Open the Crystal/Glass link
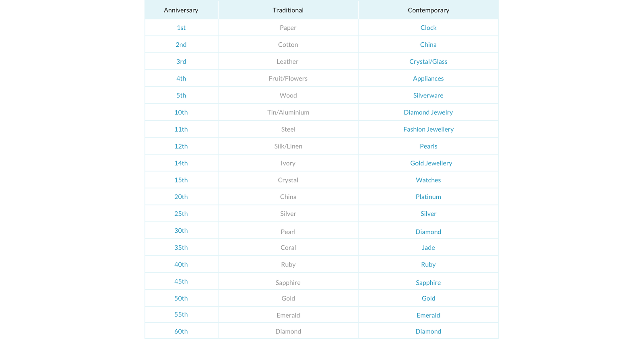The image size is (644, 339). click(x=428, y=62)
